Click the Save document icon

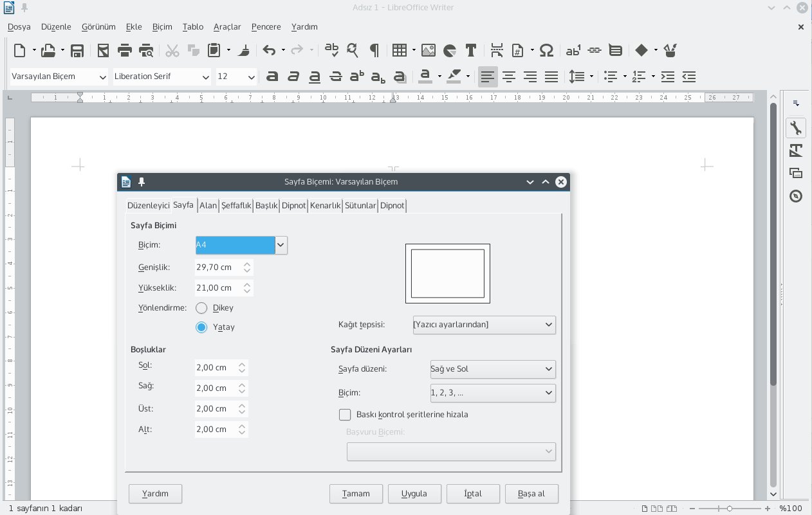(x=77, y=50)
